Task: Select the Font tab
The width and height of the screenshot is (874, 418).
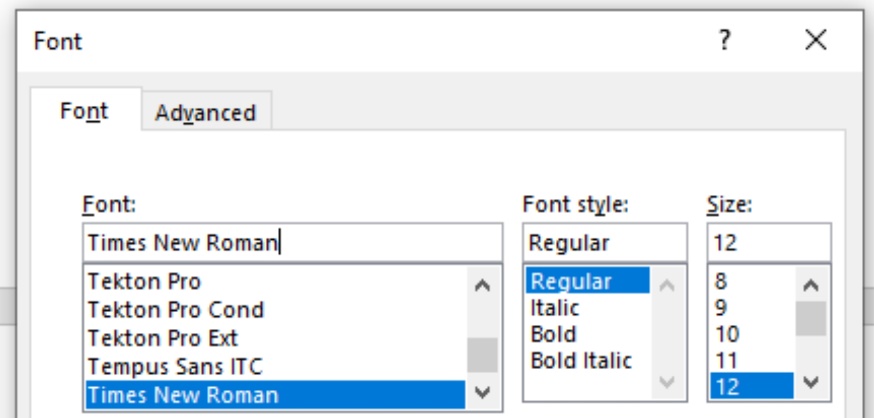Action: (x=85, y=111)
